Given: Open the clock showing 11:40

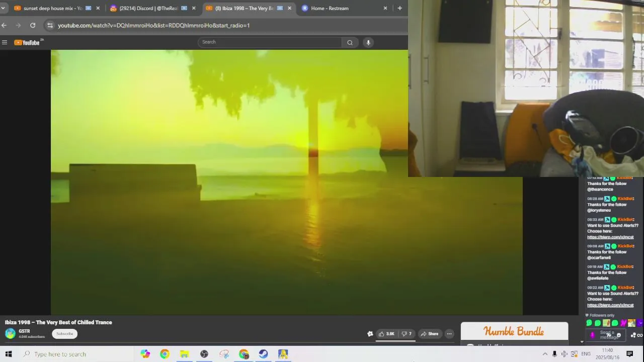Looking at the screenshot, I should [608, 353].
